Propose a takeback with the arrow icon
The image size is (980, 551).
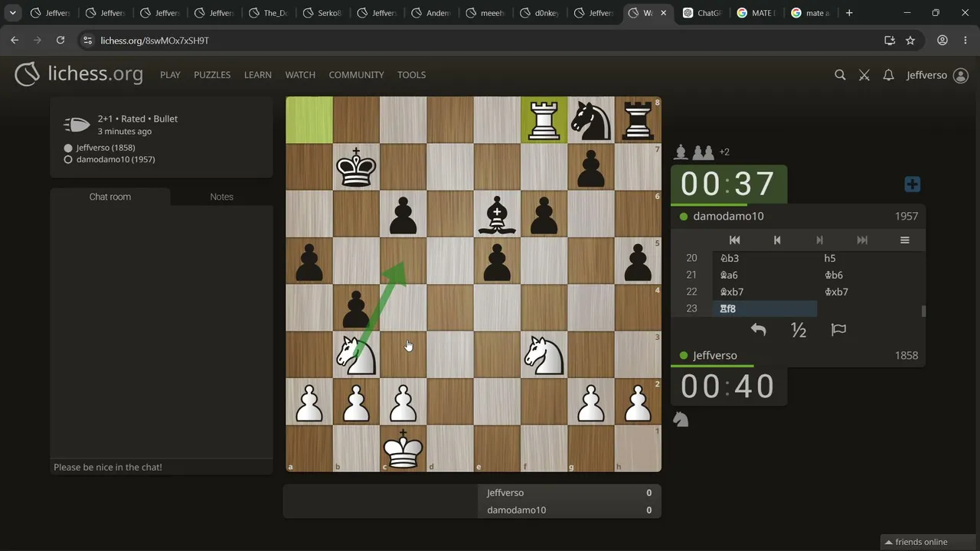click(758, 330)
